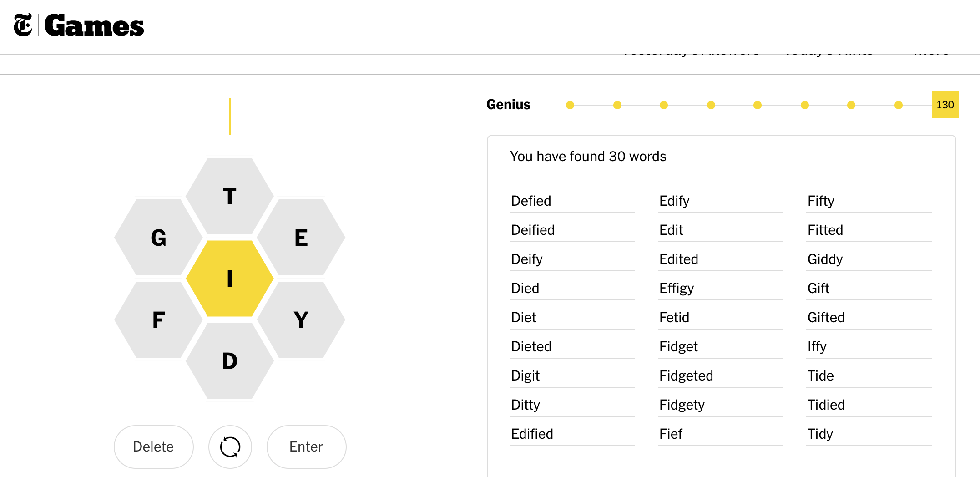Click the Delete button
980x477 pixels.
click(153, 447)
